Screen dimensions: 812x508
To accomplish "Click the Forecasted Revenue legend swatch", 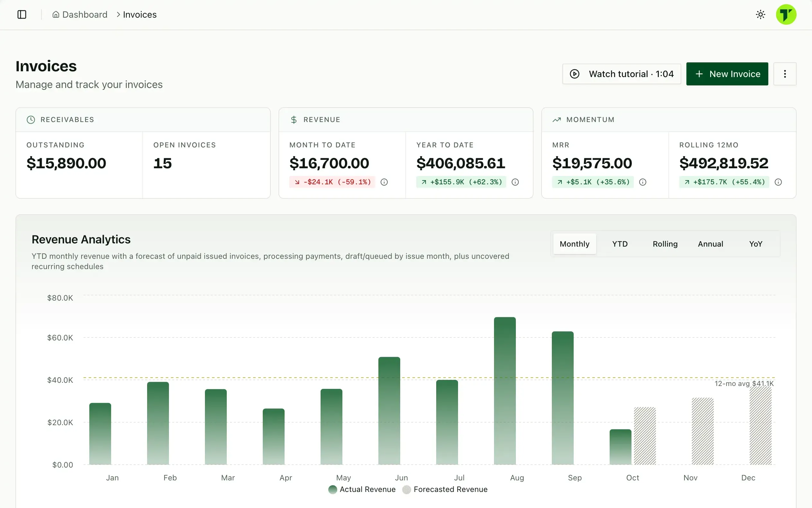I will click(x=407, y=489).
